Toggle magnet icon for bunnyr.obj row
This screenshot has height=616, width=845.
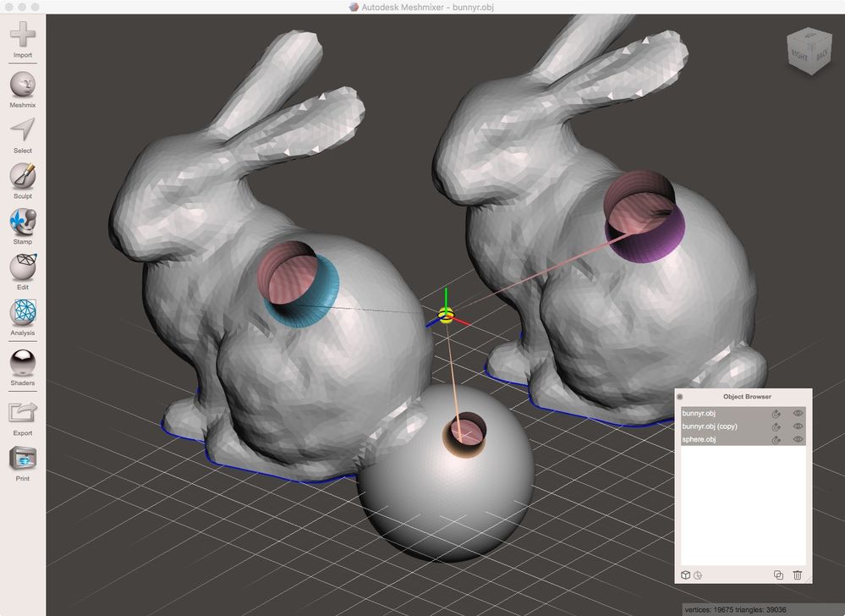coord(776,414)
